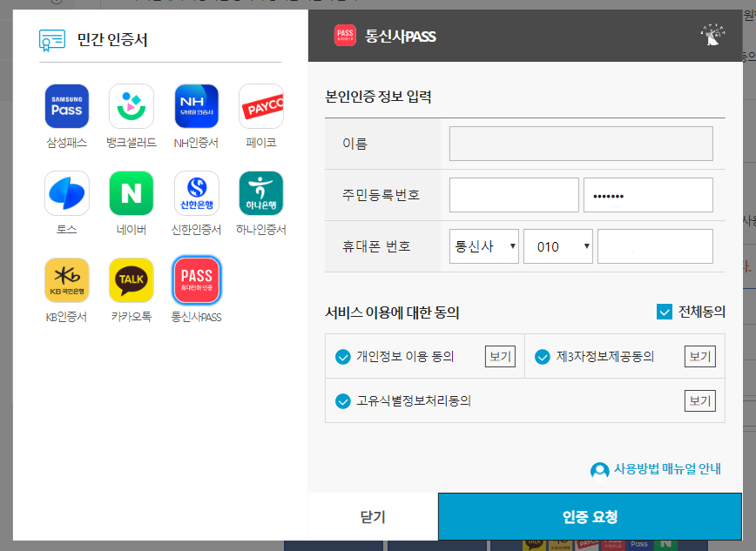Viewport: 756px width, 551px height.
Task: Click the user avatar icon beside manual link
Action: 600,470
